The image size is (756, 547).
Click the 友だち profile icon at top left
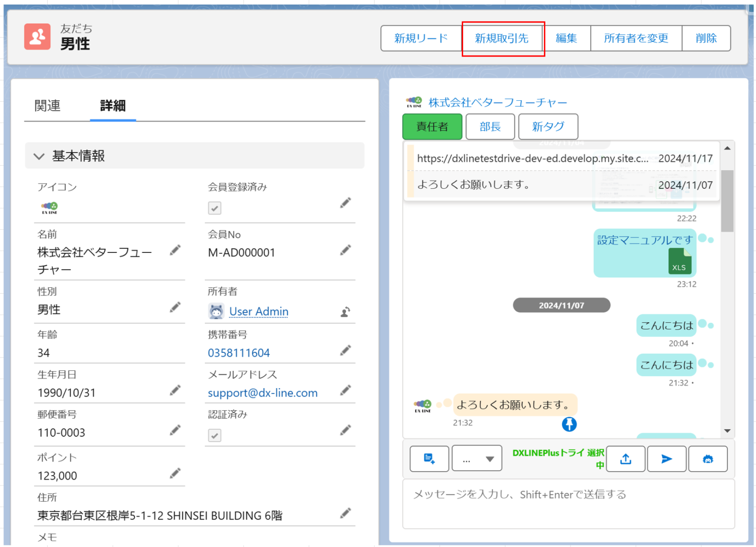pyautogui.click(x=37, y=36)
